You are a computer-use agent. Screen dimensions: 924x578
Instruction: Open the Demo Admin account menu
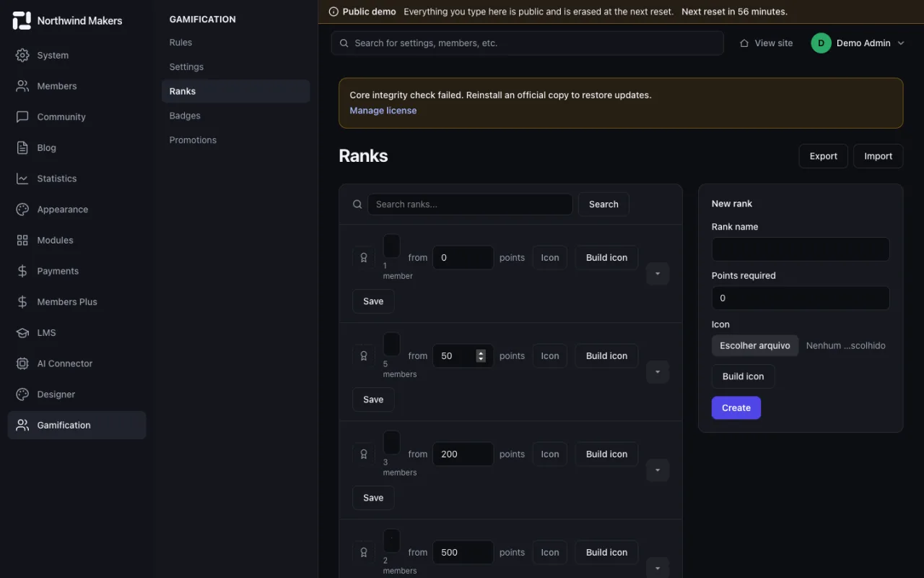pos(858,43)
